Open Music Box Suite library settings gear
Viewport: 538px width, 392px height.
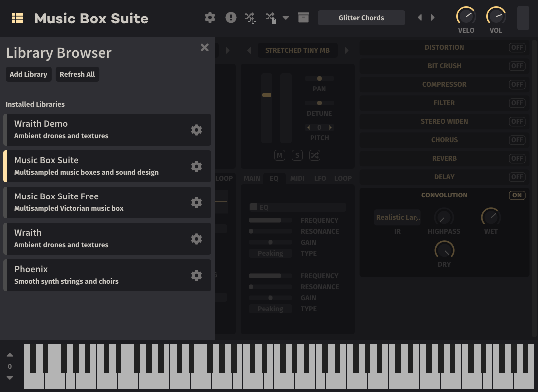click(x=196, y=167)
